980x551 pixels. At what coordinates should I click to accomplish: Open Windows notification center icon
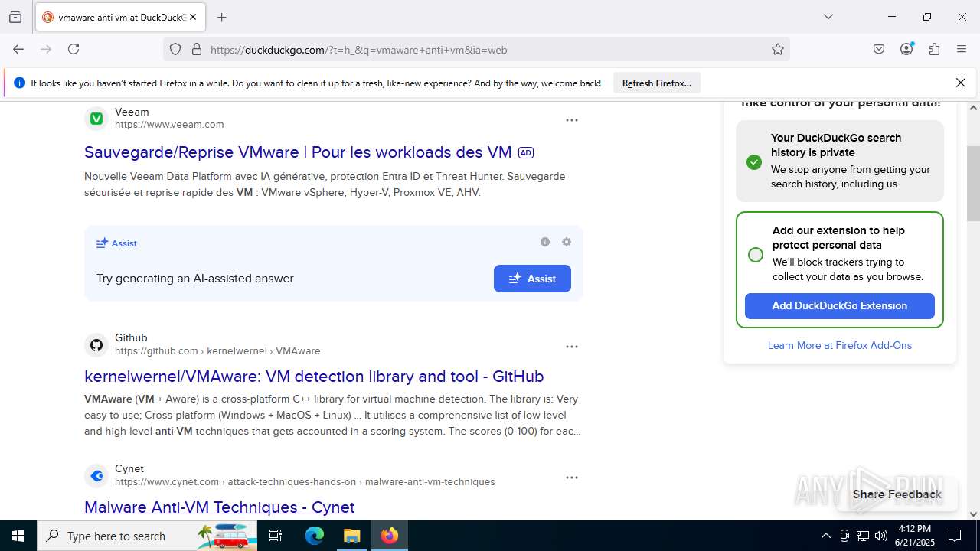click(x=955, y=536)
